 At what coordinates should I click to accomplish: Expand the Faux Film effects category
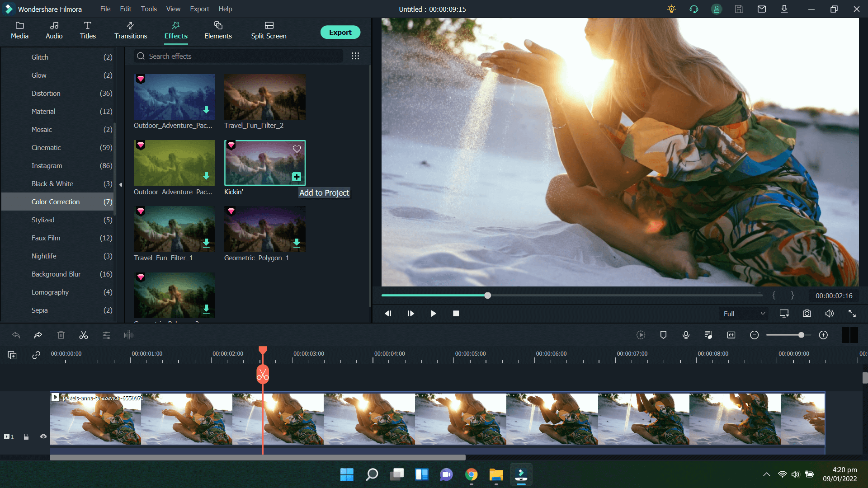coord(47,238)
